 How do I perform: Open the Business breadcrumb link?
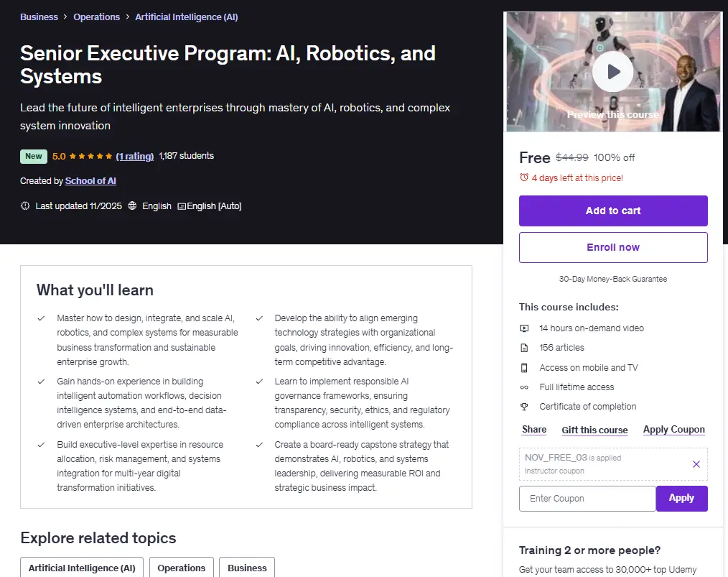pyautogui.click(x=39, y=17)
